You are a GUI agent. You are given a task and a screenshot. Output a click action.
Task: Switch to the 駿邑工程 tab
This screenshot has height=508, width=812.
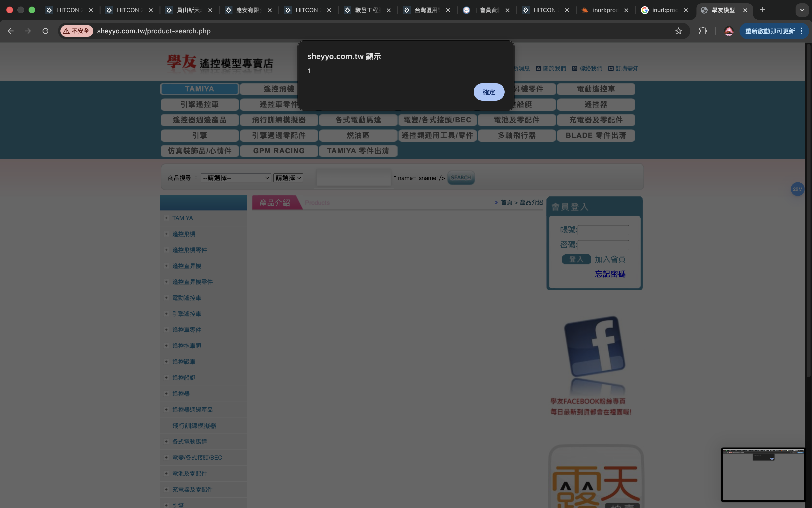367,10
